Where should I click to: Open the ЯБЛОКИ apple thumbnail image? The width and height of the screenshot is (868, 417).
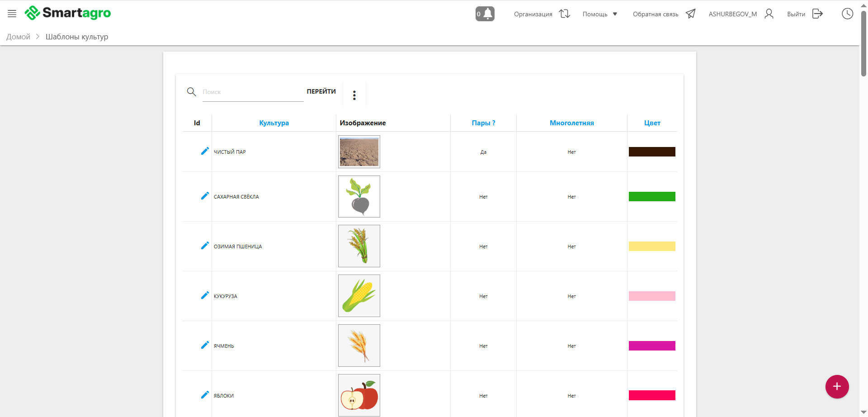[359, 395]
